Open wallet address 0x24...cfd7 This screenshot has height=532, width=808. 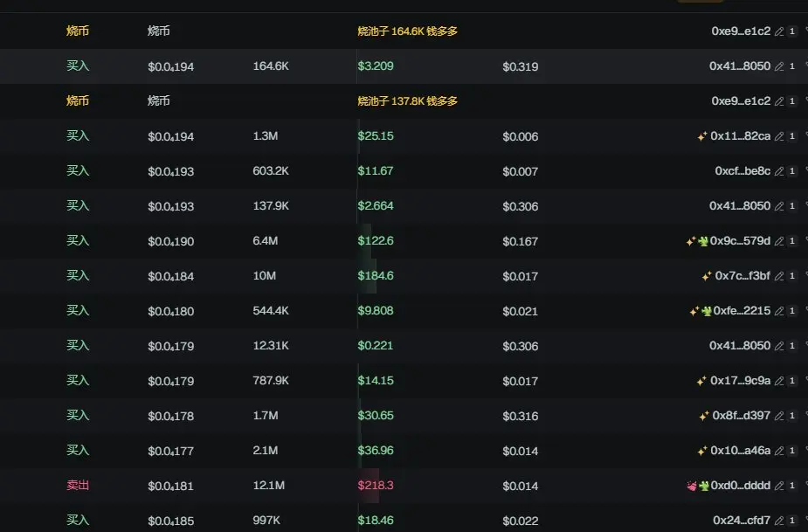coord(742,521)
